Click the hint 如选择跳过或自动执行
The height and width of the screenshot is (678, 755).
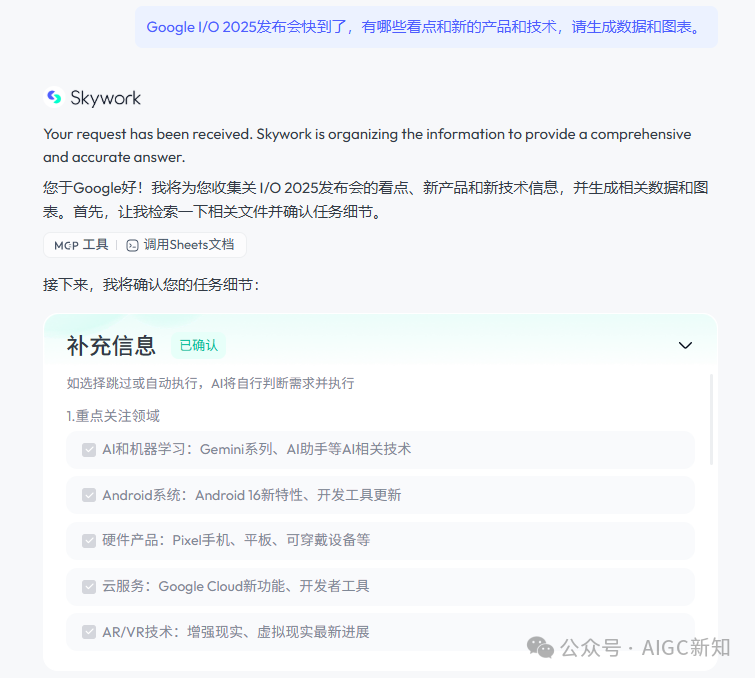tap(210, 383)
